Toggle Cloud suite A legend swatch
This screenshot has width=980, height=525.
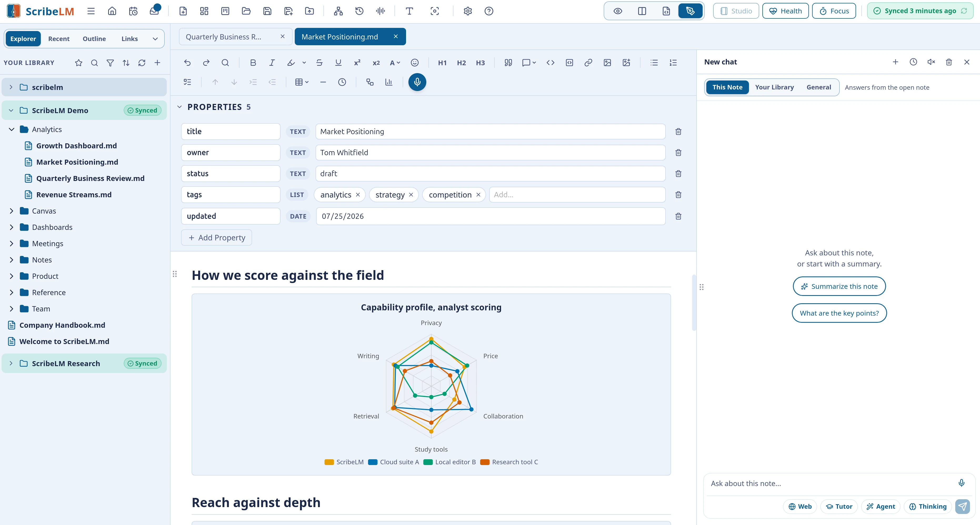click(373, 462)
